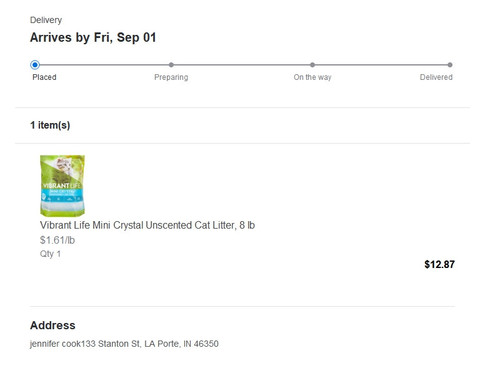The image size is (500, 391).
Task: Click the On the way progress dot
Action: [x=312, y=65]
